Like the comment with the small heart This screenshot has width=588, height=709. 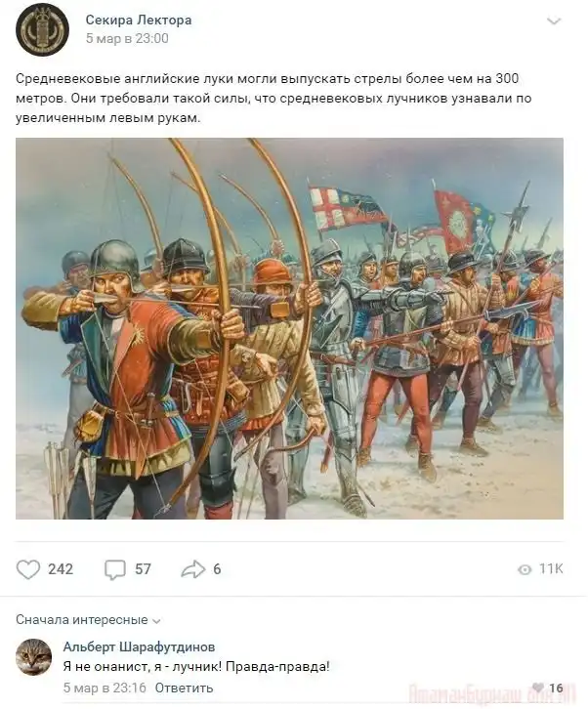point(538,688)
